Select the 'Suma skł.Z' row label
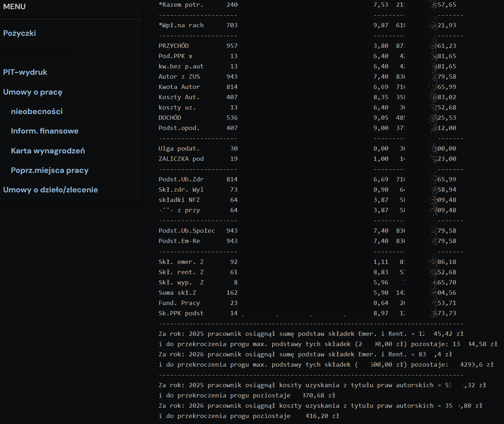Viewport: 504px width, 424px height. 177,293
